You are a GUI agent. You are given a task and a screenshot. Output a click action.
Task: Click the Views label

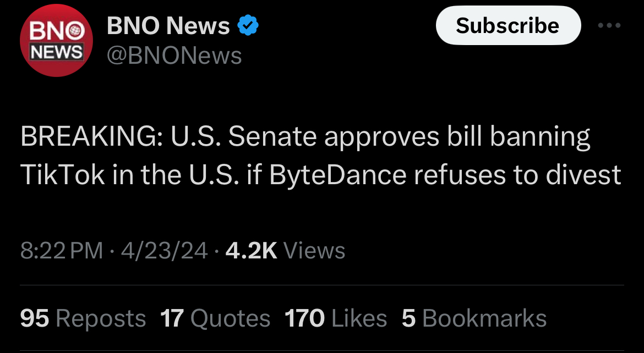(314, 251)
